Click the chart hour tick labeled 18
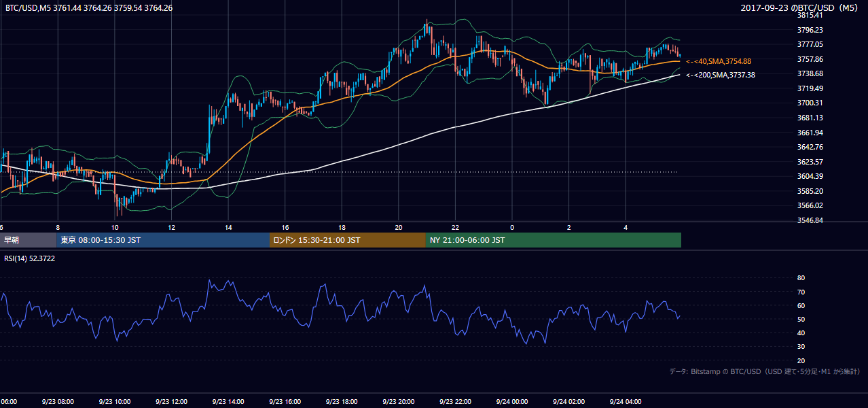The height and width of the screenshot is (408, 868). tap(342, 227)
